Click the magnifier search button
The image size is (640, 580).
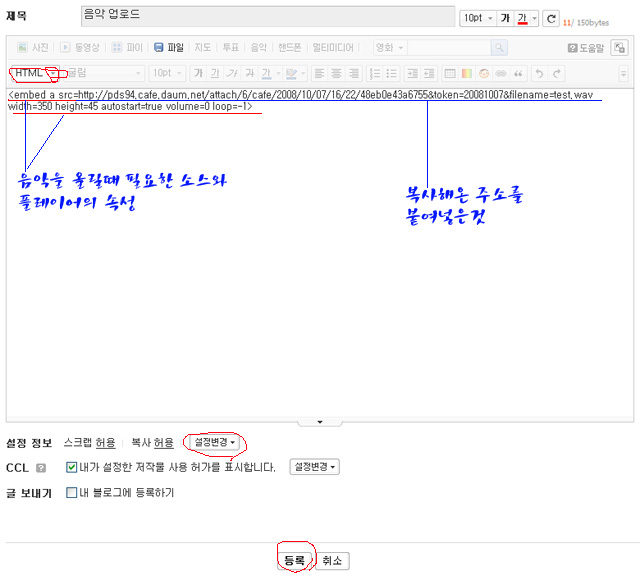coord(499,48)
